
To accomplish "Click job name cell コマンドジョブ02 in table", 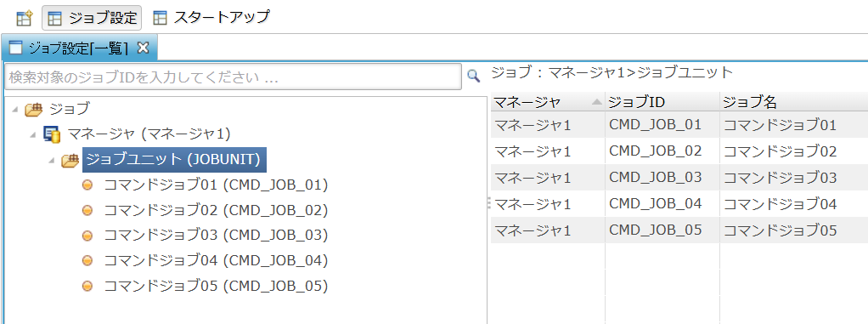I will (794, 151).
